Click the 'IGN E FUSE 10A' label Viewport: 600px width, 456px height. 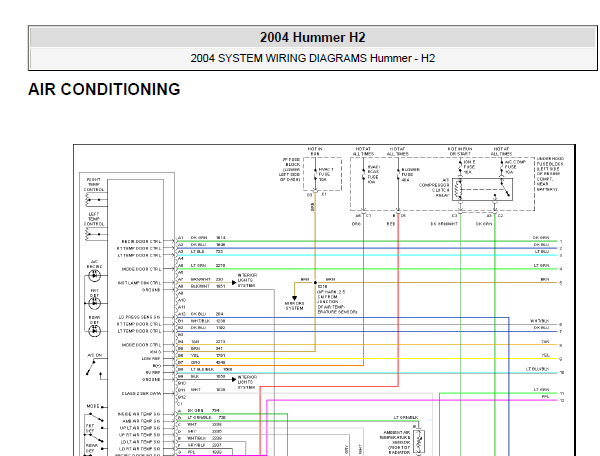[x=469, y=167]
